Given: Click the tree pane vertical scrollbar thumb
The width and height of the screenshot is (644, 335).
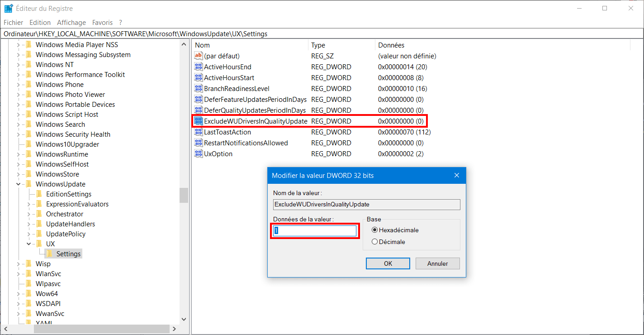Looking at the screenshot, I should 184,195.
